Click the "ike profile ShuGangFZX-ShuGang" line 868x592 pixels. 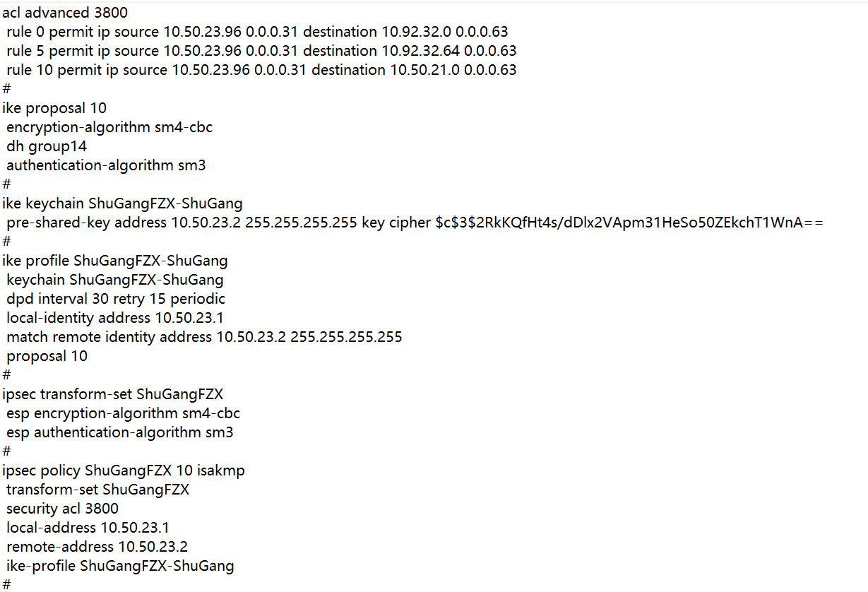[x=115, y=261]
